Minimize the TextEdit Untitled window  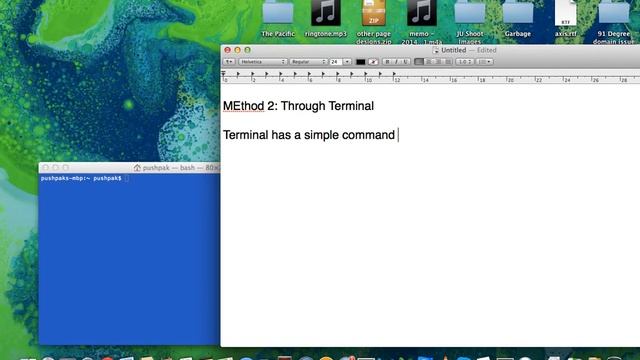tap(237, 50)
